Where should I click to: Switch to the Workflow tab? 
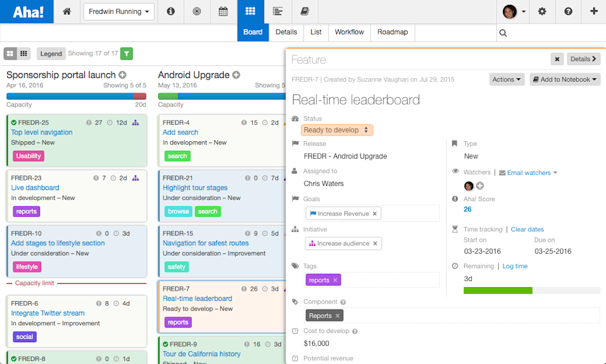(349, 32)
